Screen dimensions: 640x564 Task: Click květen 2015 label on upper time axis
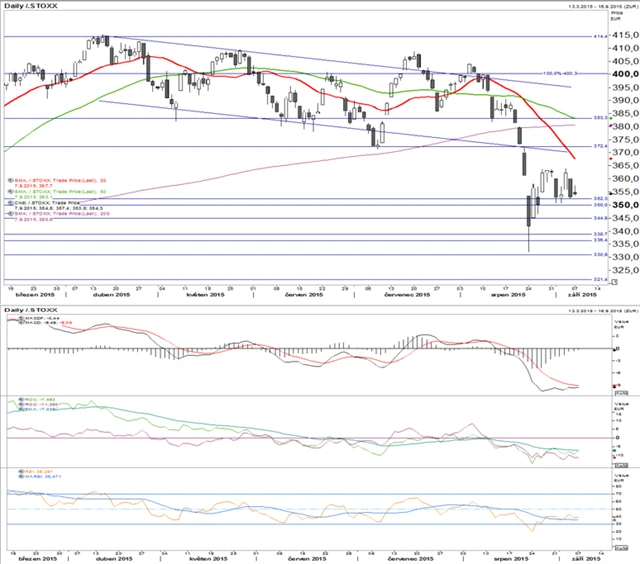205,295
